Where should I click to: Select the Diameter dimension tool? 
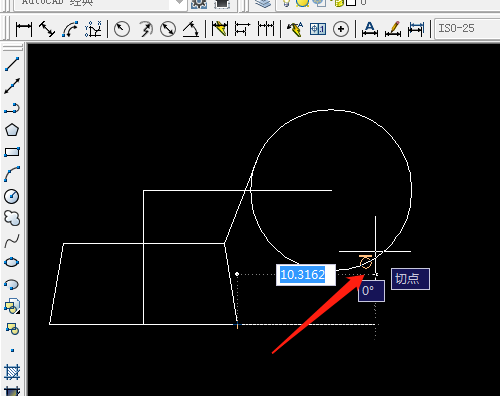point(168,29)
